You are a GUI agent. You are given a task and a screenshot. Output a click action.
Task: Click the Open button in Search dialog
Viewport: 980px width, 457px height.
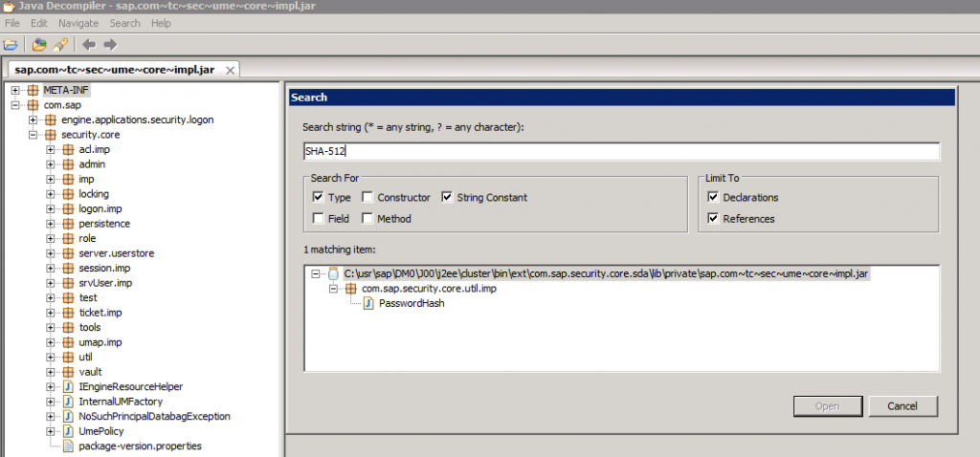click(828, 405)
